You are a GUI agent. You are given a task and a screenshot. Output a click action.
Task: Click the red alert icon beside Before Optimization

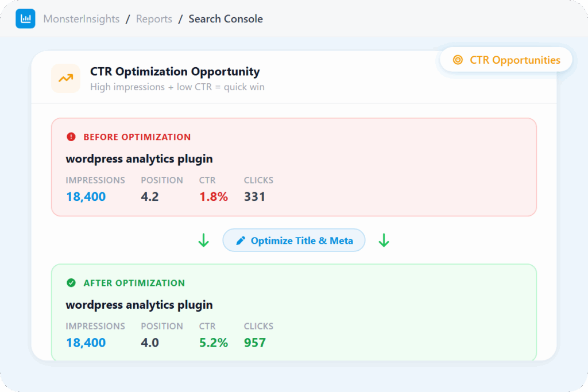pos(71,137)
